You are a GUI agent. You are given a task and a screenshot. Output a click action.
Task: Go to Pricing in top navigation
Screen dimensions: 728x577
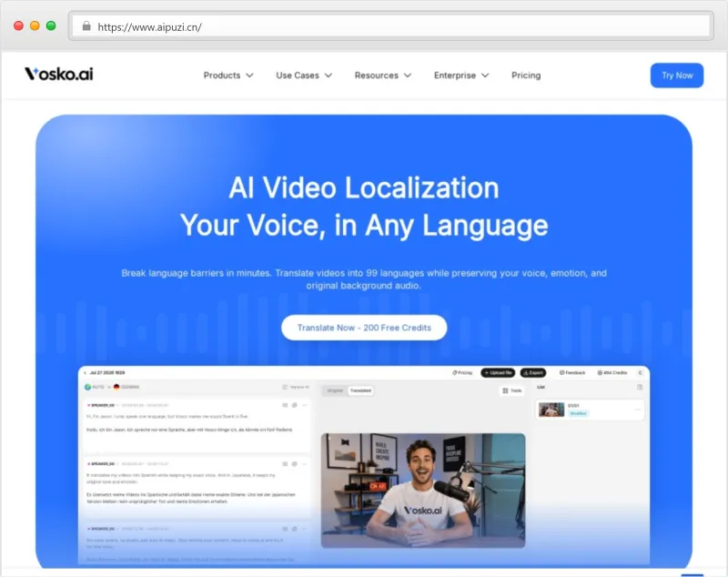coord(526,76)
